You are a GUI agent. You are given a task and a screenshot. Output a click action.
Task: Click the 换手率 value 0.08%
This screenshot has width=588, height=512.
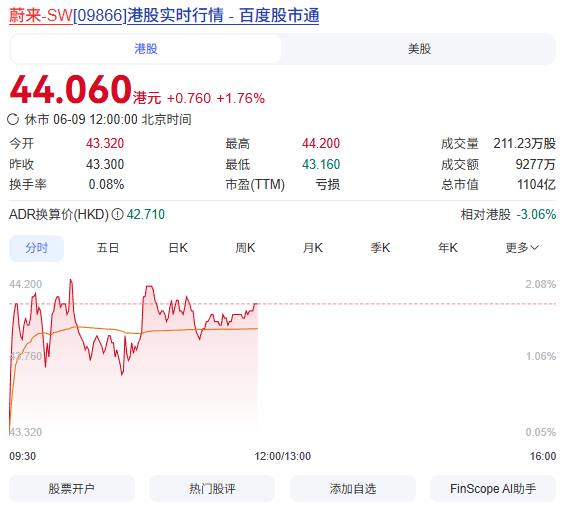point(106,185)
